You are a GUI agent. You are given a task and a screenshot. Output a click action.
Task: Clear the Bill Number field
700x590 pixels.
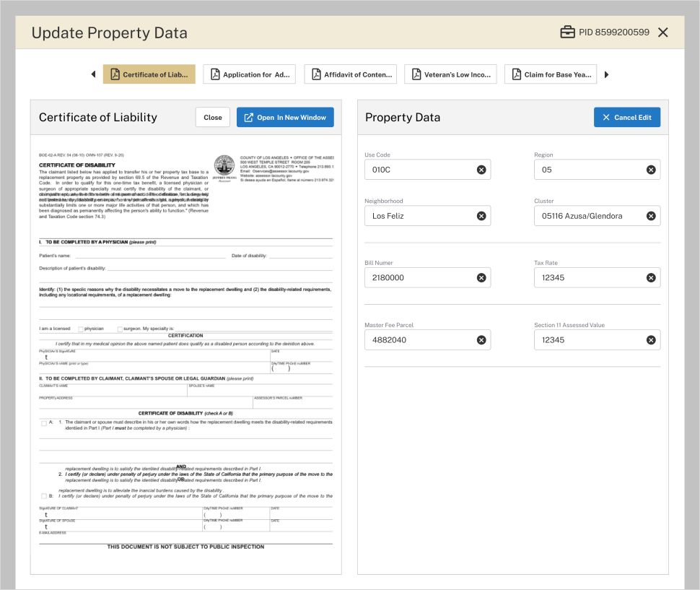[481, 278]
